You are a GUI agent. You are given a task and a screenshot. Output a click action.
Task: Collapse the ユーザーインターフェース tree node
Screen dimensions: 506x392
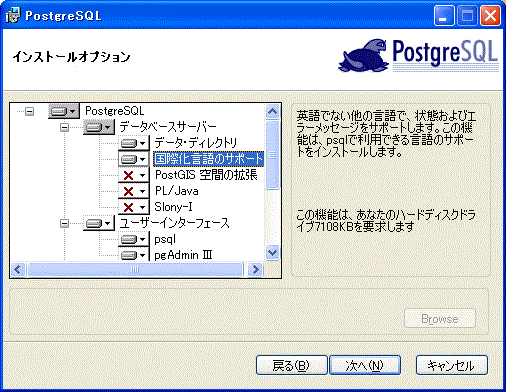65,223
